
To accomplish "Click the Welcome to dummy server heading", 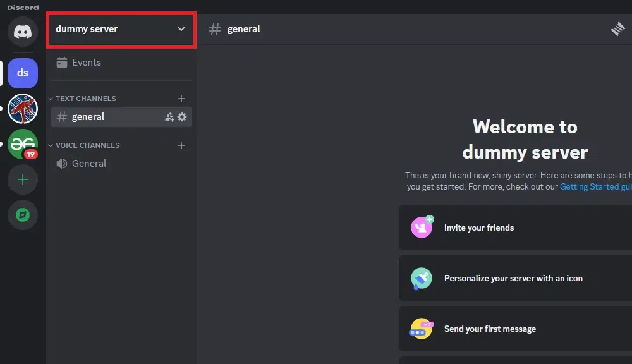I will 525,140.
